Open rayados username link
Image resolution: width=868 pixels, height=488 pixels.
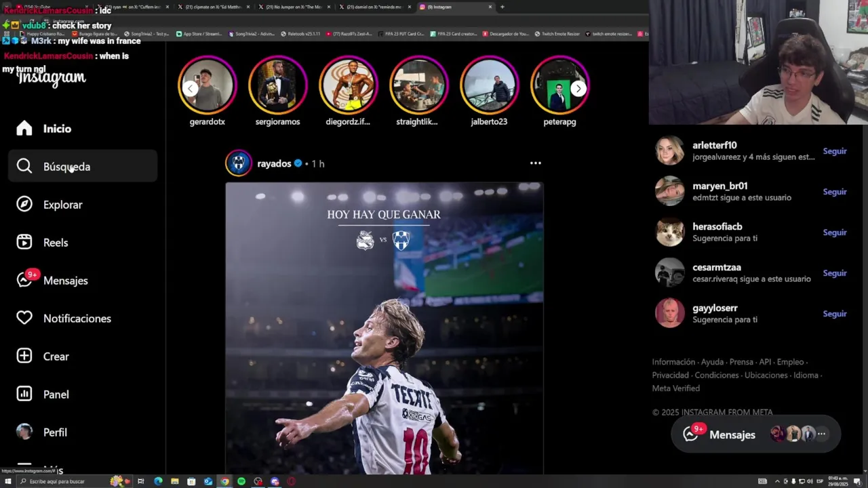[x=274, y=163]
